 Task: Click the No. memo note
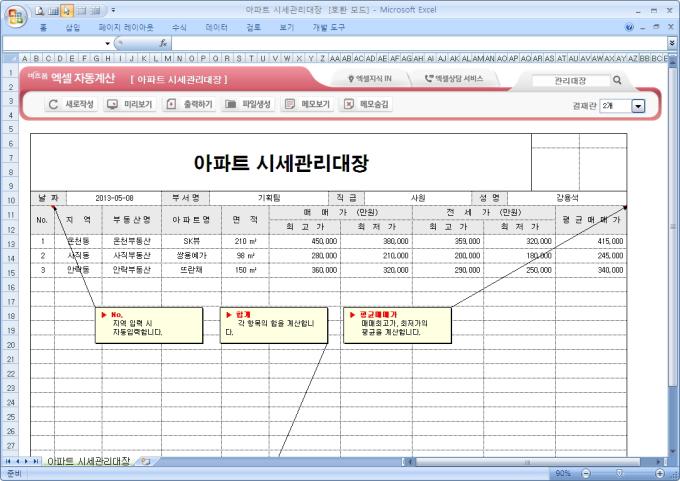pos(149,325)
